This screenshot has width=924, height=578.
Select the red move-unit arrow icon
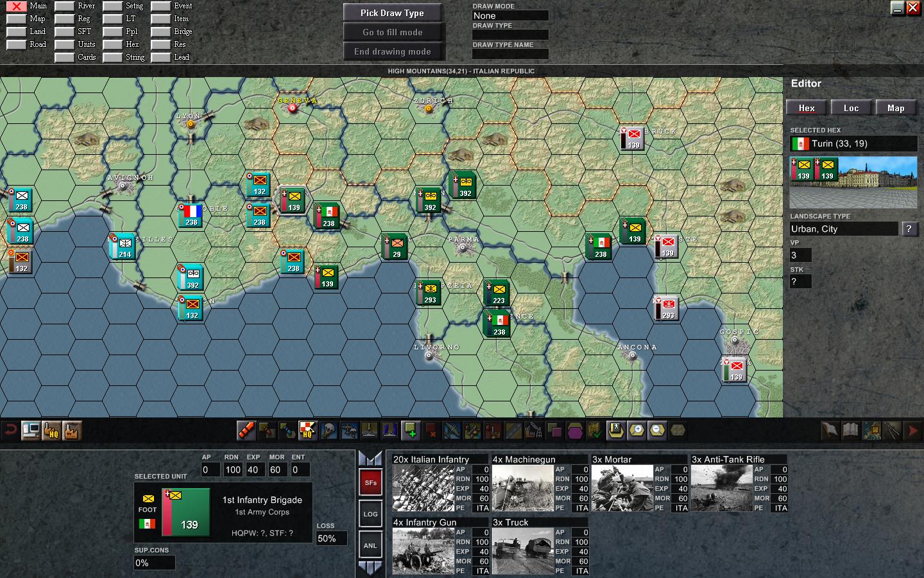click(246, 430)
